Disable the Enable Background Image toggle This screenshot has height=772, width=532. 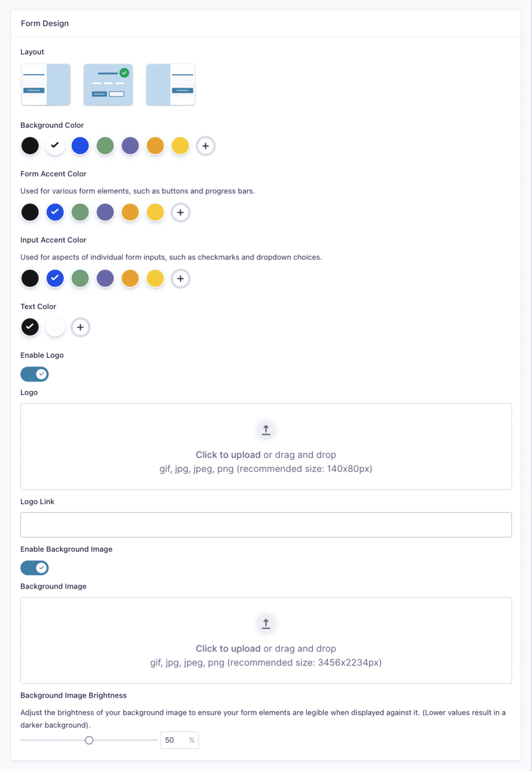tap(34, 567)
